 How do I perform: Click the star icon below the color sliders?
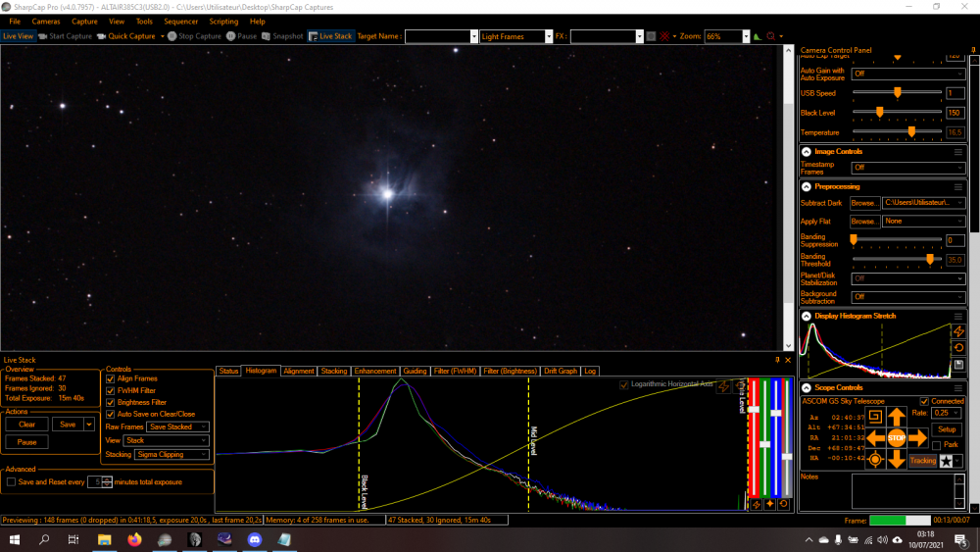(x=769, y=504)
